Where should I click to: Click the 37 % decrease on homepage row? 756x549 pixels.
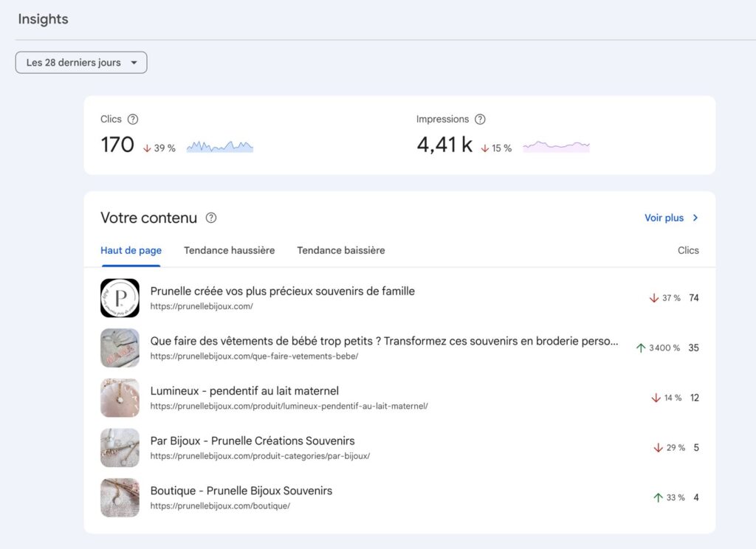tap(665, 298)
